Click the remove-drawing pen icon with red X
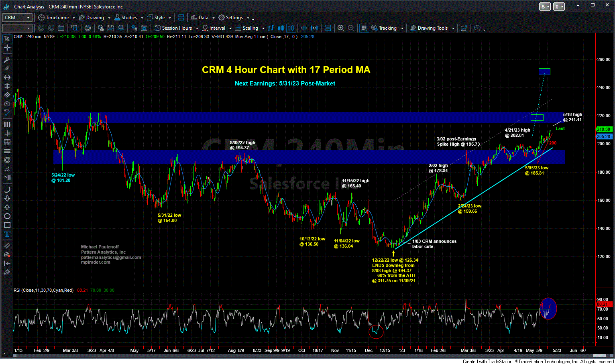 coord(7,254)
